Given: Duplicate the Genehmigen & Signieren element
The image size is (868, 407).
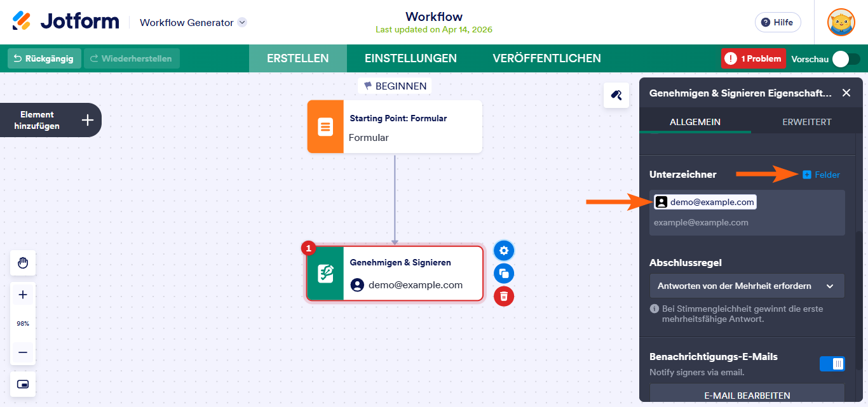Looking at the screenshot, I should (503, 273).
